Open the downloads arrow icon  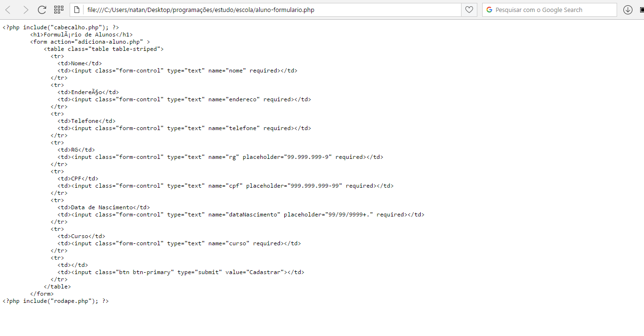(x=627, y=10)
